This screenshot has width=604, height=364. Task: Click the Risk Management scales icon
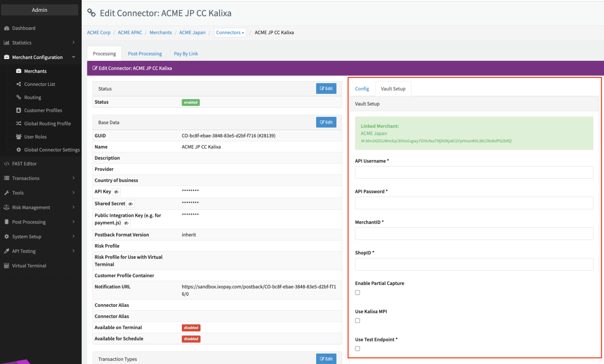point(7,207)
